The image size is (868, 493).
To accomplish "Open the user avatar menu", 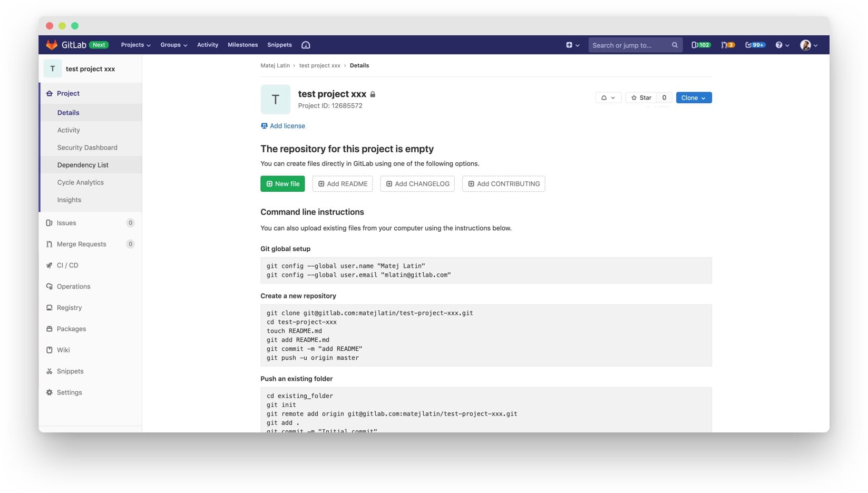I will pyautogui.click(x=809, y=45).
